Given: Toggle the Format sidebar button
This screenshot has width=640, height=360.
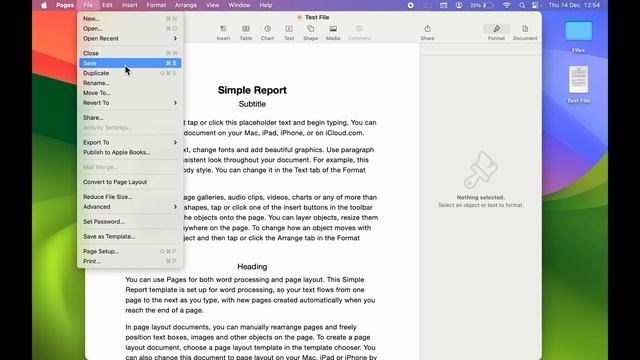Looking at the screenshot, I should pyautogui.click(x=496, y=33).
